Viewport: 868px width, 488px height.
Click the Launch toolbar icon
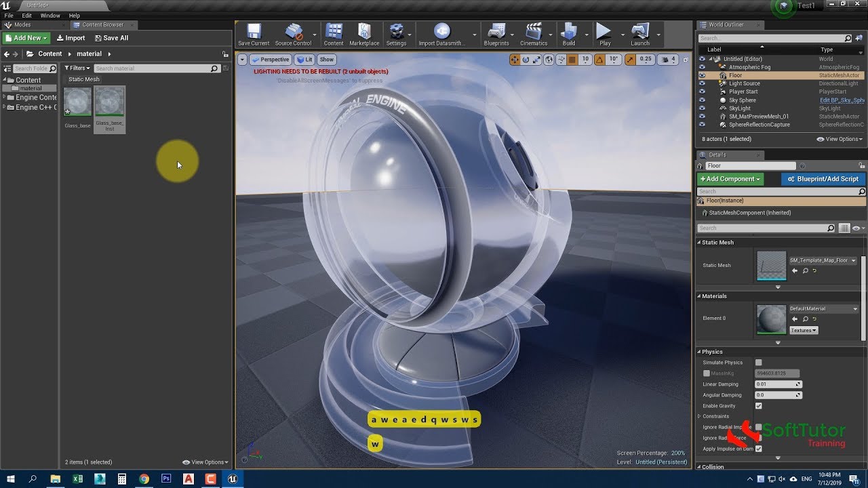click(x=640, y=35)
